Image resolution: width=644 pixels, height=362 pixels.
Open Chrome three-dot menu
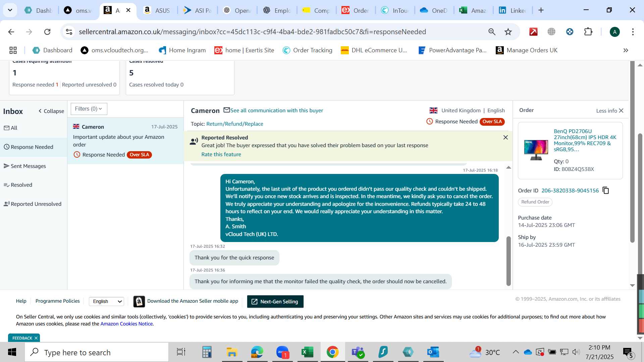[633, 32]
